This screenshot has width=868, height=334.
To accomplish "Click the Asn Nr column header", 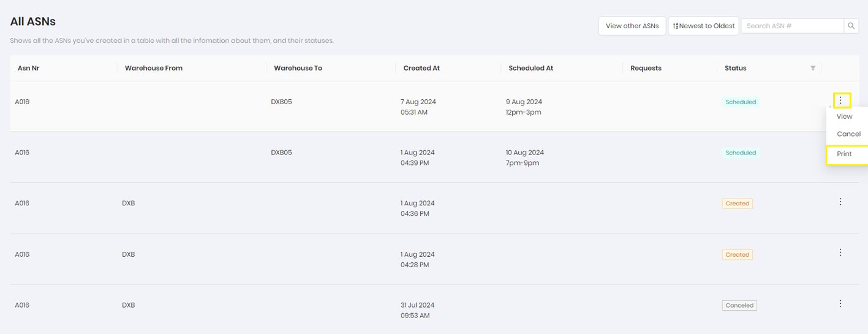I will 29,68.
